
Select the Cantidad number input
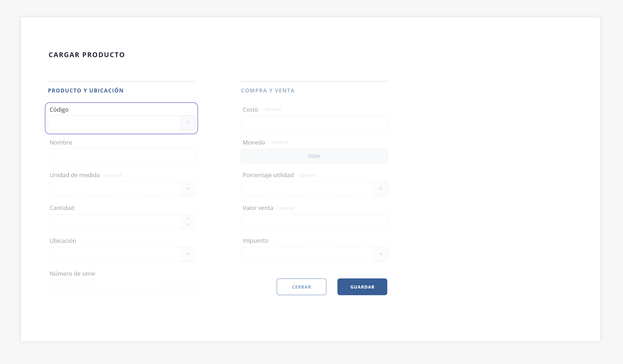click(x=114, y=221)
